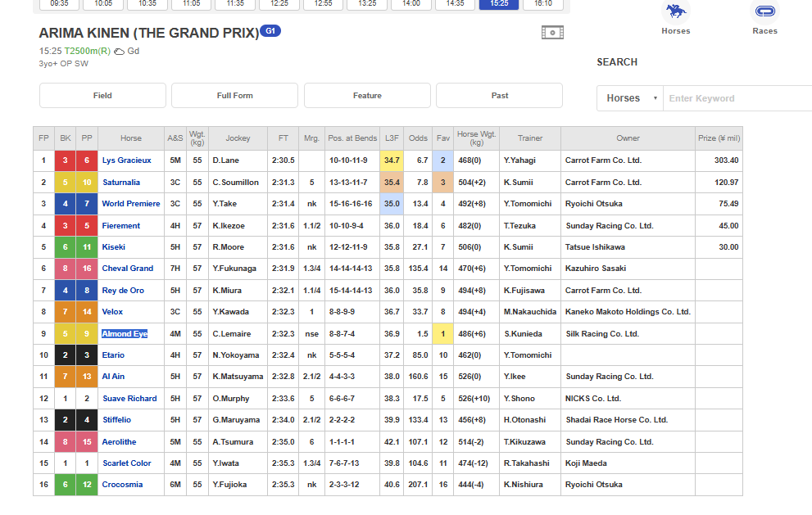Click trainer name Y.Yahagi
The image size is (812, 515).
pos(519,160)
